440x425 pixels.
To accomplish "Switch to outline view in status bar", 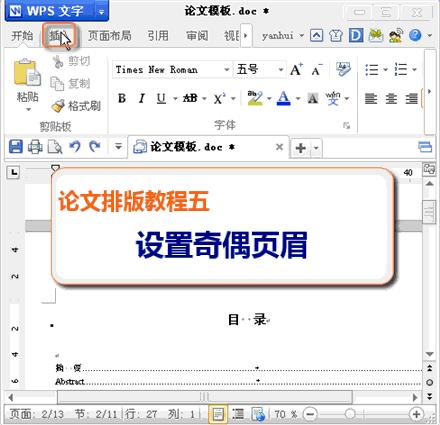I will click(x=238, y=414).
